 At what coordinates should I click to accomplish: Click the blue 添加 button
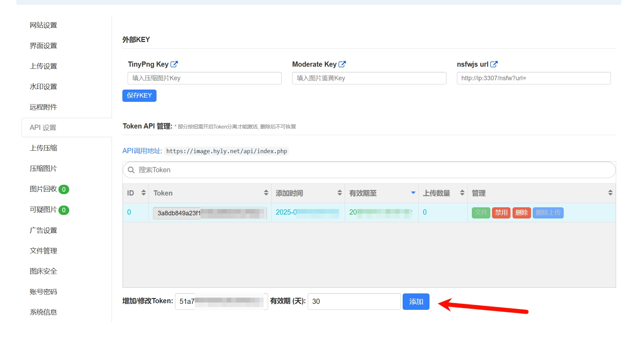pos(416,301)
